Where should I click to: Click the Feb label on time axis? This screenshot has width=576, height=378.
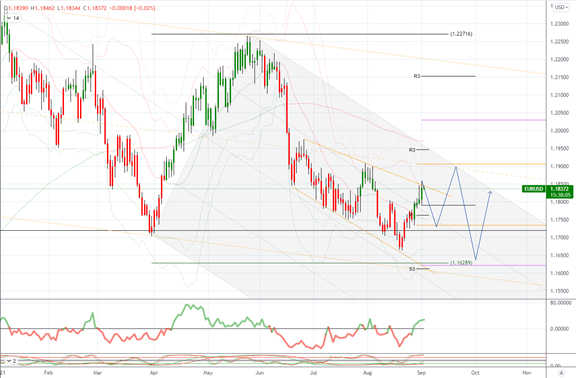[x=48, y=372]
